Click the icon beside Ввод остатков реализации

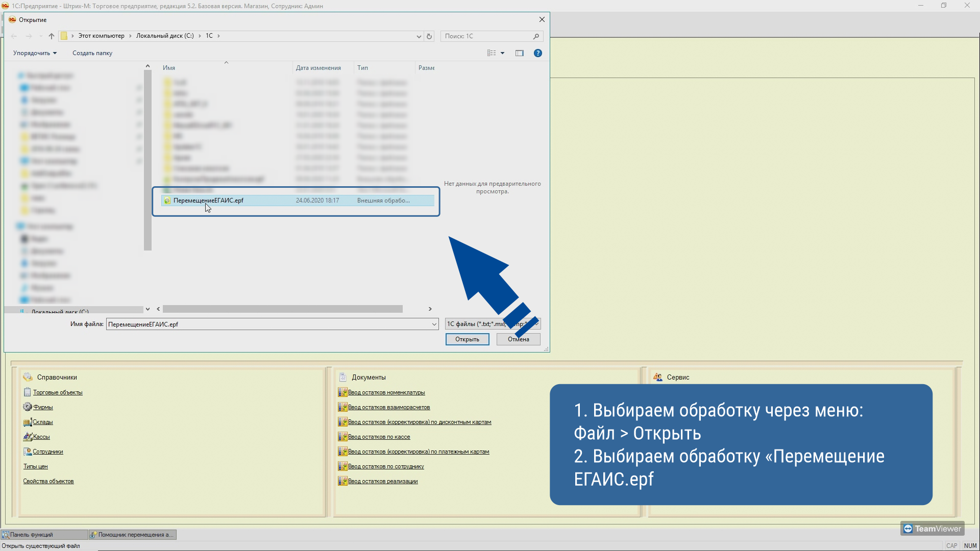click(x=342, y=481)
